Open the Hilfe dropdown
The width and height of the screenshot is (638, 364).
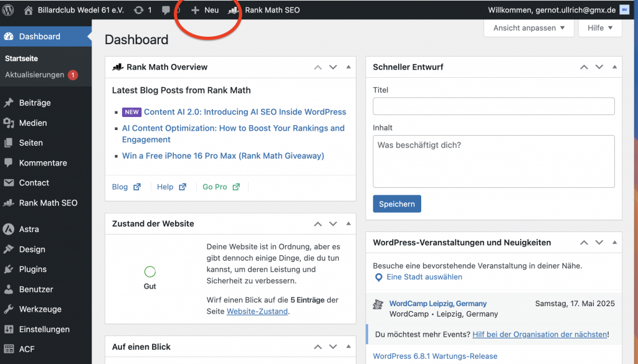pos(600,28)
